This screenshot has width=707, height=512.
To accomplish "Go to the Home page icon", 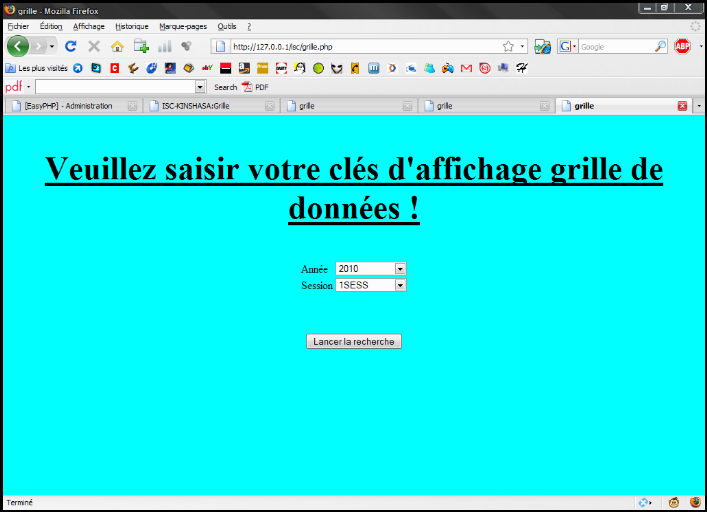I will coord(117,46).
